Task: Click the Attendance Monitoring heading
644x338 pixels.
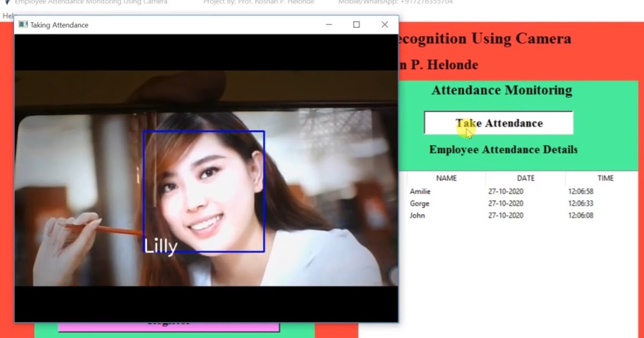Action: tap(501, 90)
